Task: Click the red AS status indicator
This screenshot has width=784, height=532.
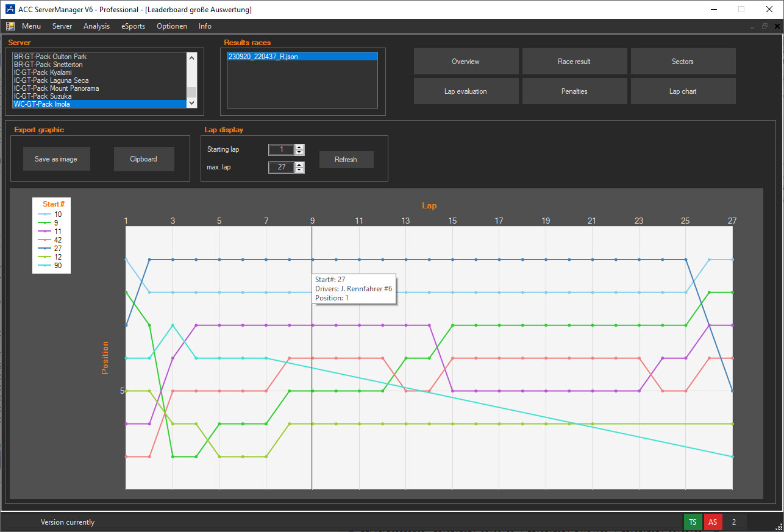Action: pyautogui.click(x=712, y=522)
